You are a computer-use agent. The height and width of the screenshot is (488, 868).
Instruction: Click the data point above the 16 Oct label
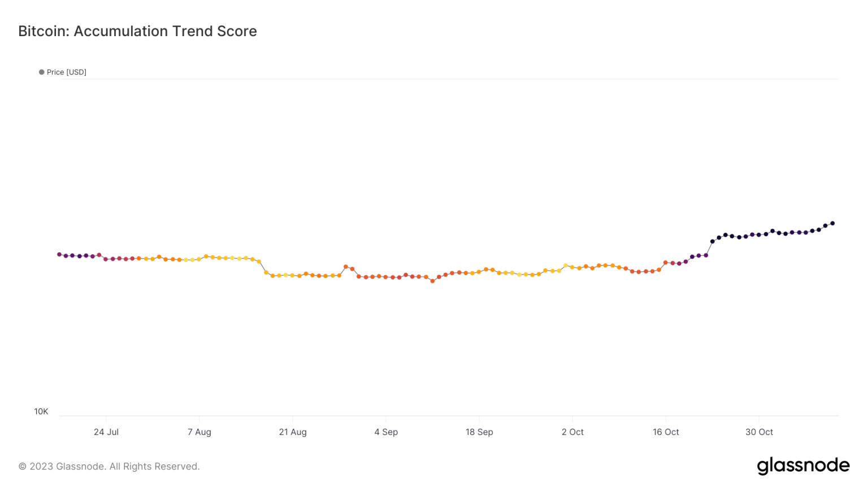(666, 263)
